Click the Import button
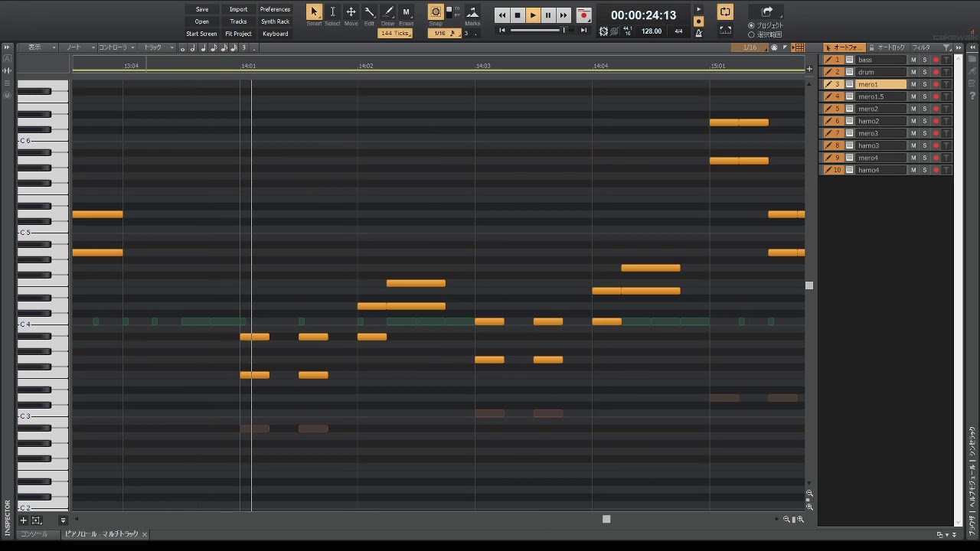This screenshot has width=980, height=551. (x=238, y=9)
